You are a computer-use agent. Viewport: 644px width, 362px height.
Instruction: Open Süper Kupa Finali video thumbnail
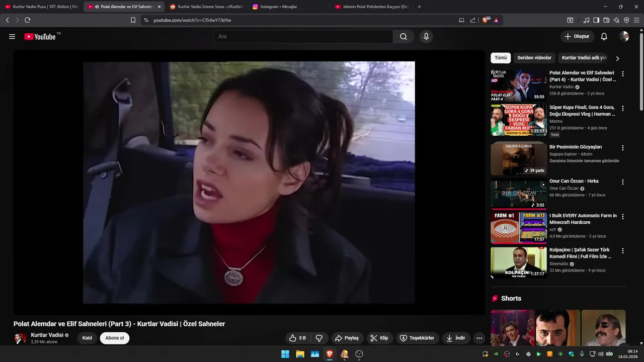[x=518, y=120]
